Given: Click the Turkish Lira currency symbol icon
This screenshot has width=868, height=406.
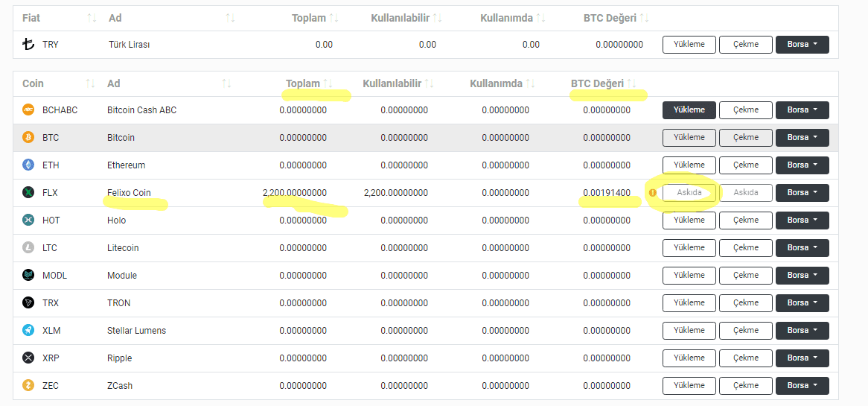Looking at the screenshot, I should [28, 44].
